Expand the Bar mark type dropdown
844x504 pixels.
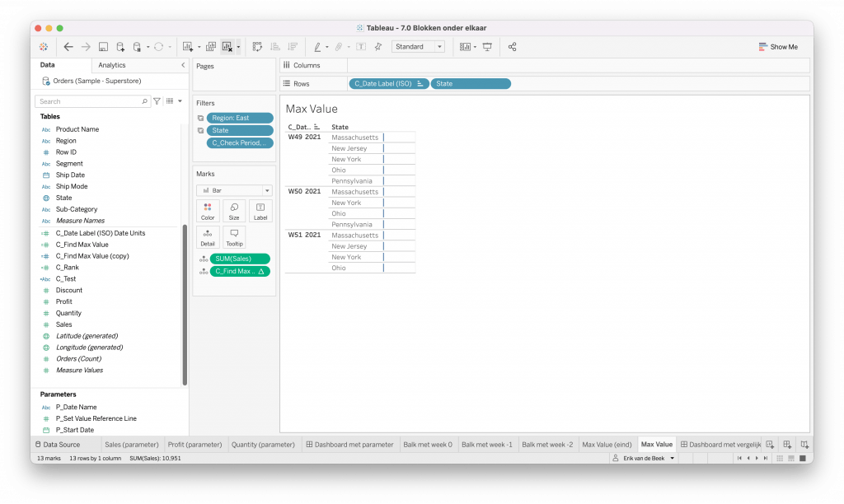(234, 190)
